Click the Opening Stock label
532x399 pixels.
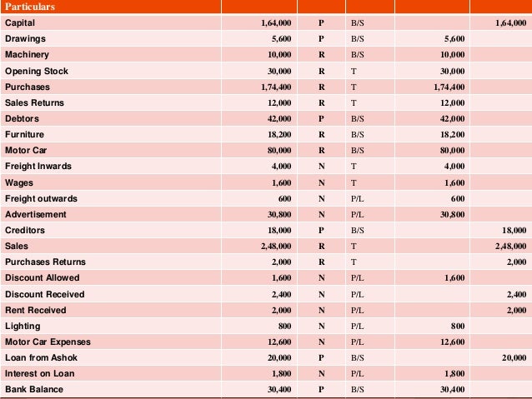(x=37, y=71)
